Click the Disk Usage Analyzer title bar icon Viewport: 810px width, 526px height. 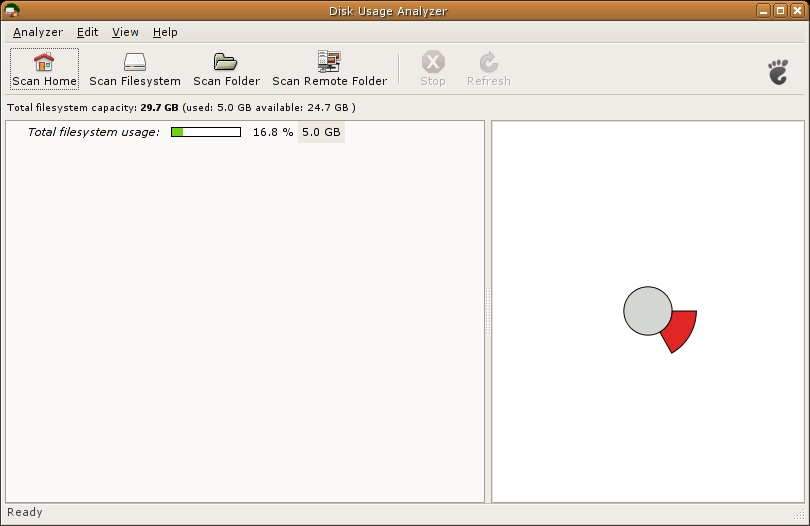click(x=11, y=10)
